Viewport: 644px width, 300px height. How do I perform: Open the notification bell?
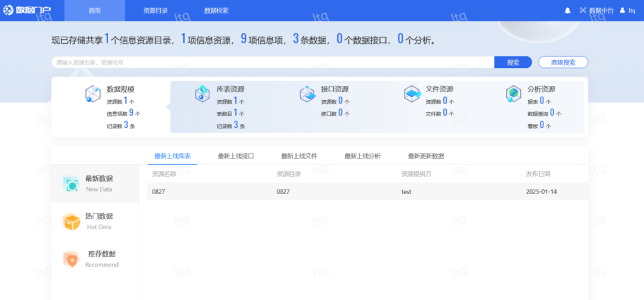point(567,11)
